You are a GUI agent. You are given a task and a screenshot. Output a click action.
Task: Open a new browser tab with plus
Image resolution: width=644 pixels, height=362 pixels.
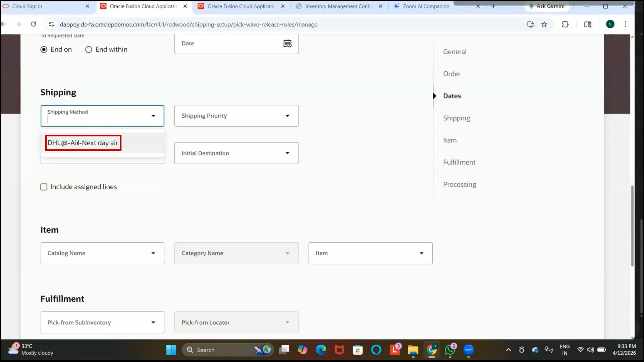(493, 6)
